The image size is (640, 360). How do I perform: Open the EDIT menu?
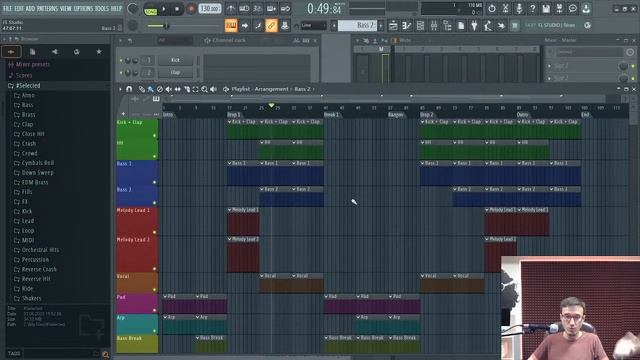tap(19, 8)
